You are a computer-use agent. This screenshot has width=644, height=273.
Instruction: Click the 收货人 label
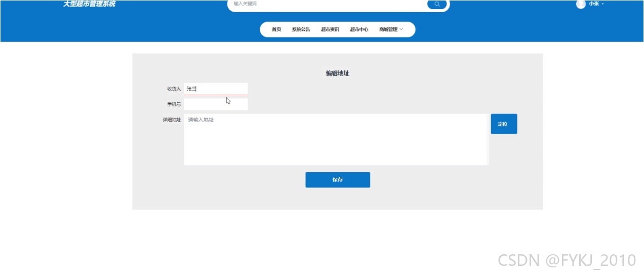click(174, 89)
